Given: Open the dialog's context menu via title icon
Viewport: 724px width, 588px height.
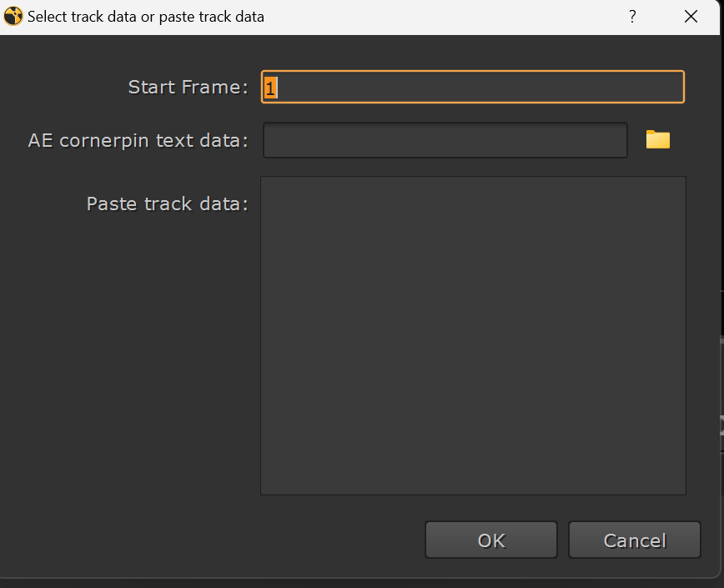Looking at the screenshot, I should [x=13, y=16].
